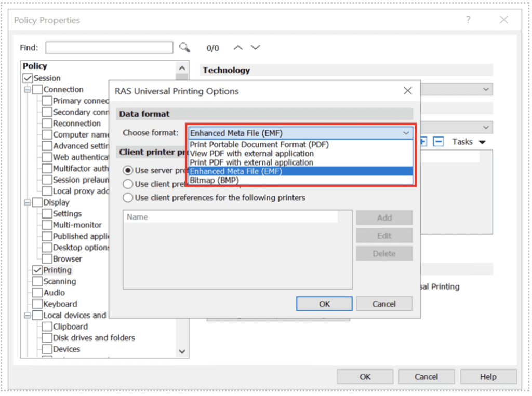Select View PDF with external application
This screenshot has width=532, height=396.
coord(251,154)
